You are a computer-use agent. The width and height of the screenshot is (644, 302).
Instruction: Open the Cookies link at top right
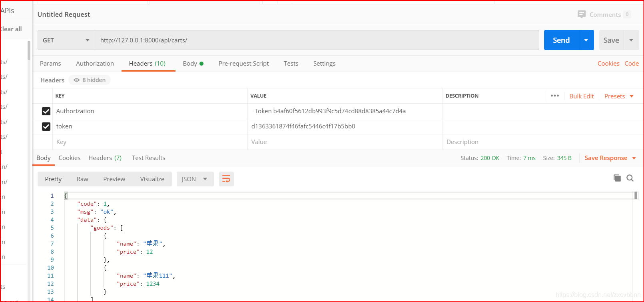tap(608, 63)
